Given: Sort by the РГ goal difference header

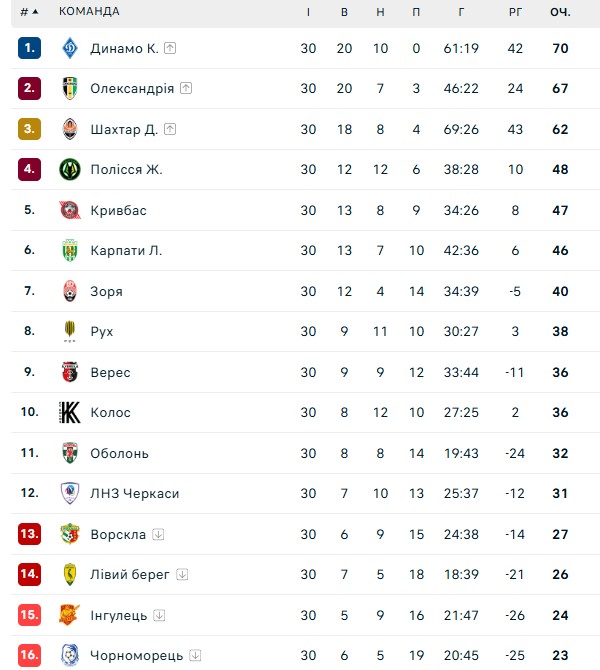Looking at the screenshot, I should [x=515, y=12].
